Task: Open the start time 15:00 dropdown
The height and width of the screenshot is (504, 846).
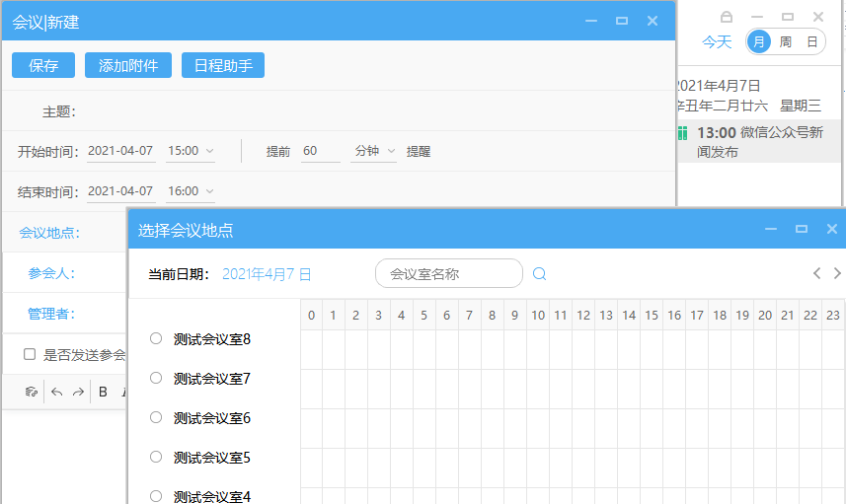Action: click(191, 151)
